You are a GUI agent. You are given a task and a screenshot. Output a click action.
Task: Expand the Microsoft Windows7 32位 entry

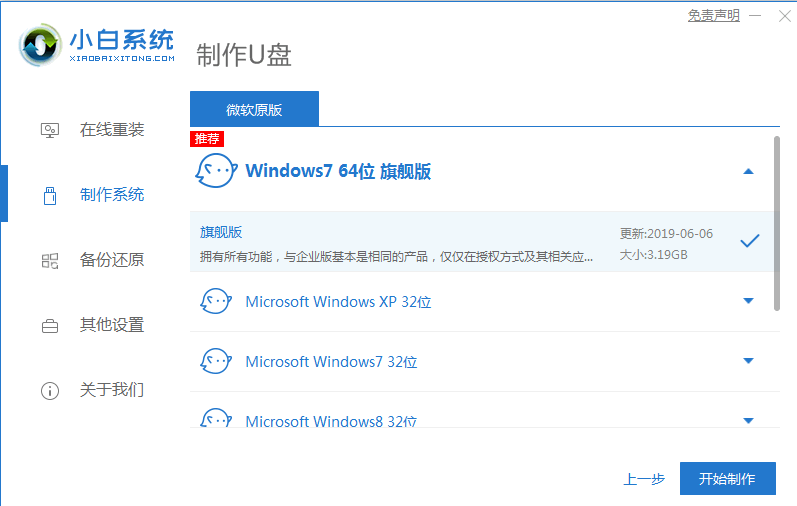click(x=748, y=361)
